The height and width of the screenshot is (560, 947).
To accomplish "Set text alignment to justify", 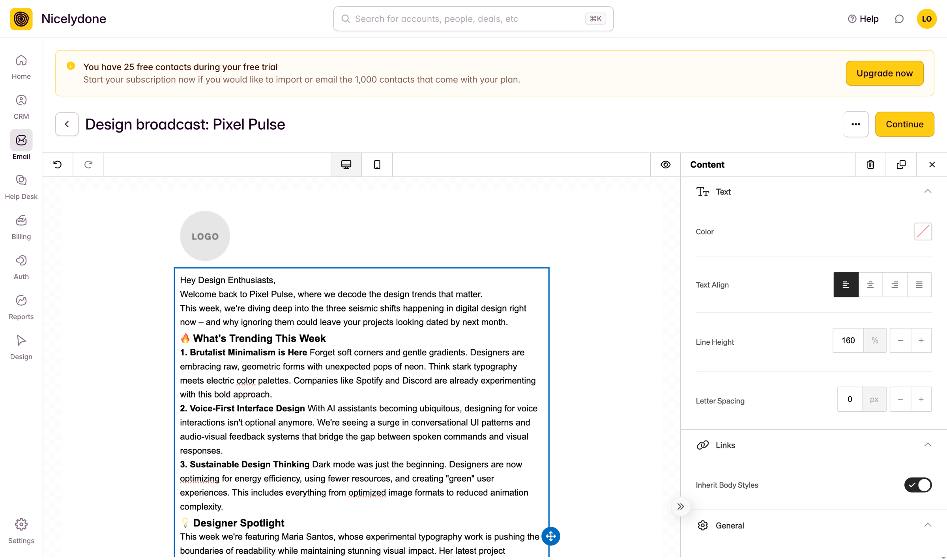I will (x=919, y=285).
